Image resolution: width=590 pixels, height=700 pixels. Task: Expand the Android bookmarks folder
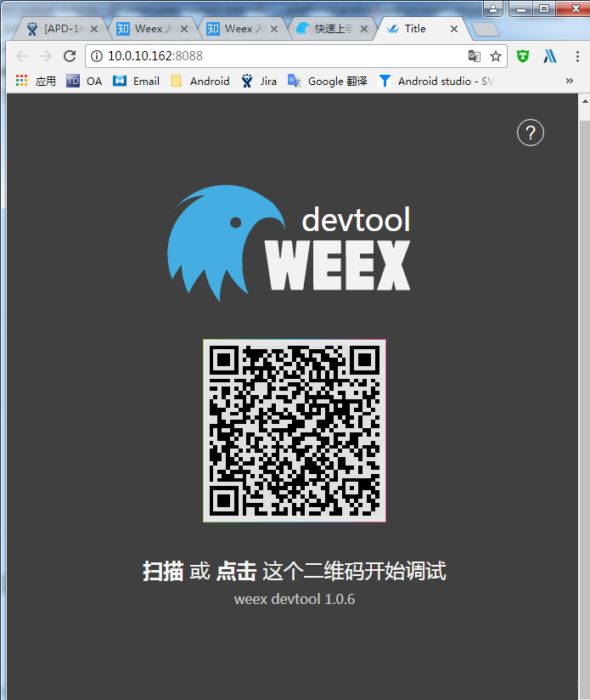pyautogui.click(x=200, y=81)
